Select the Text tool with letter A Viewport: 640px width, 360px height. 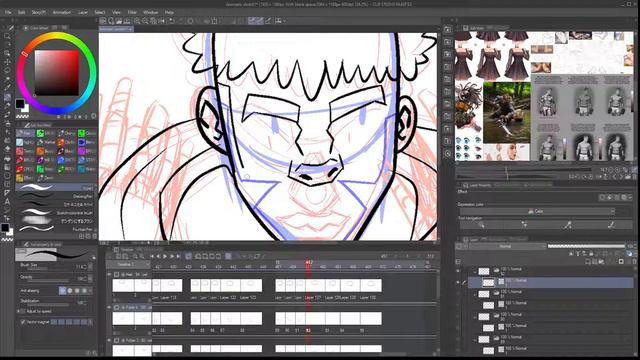7,202
